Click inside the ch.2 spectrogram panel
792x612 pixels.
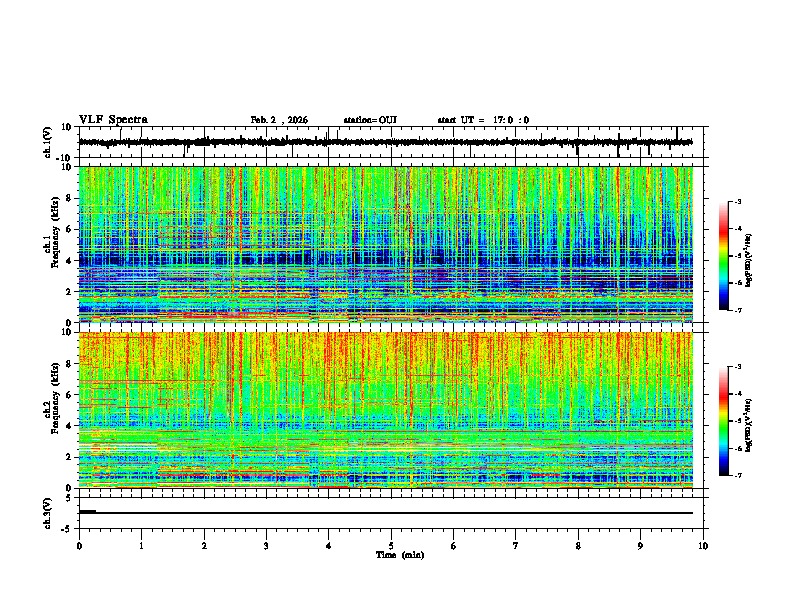[x=385, y=410]
